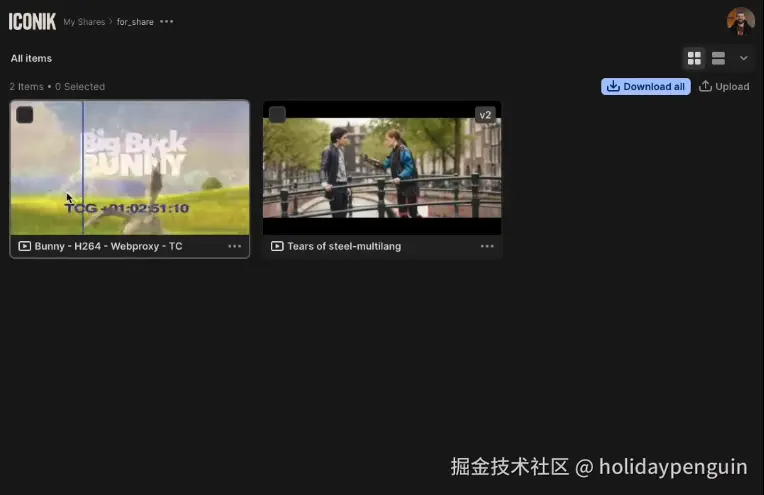Switch to grid view layout

[694, 58]
